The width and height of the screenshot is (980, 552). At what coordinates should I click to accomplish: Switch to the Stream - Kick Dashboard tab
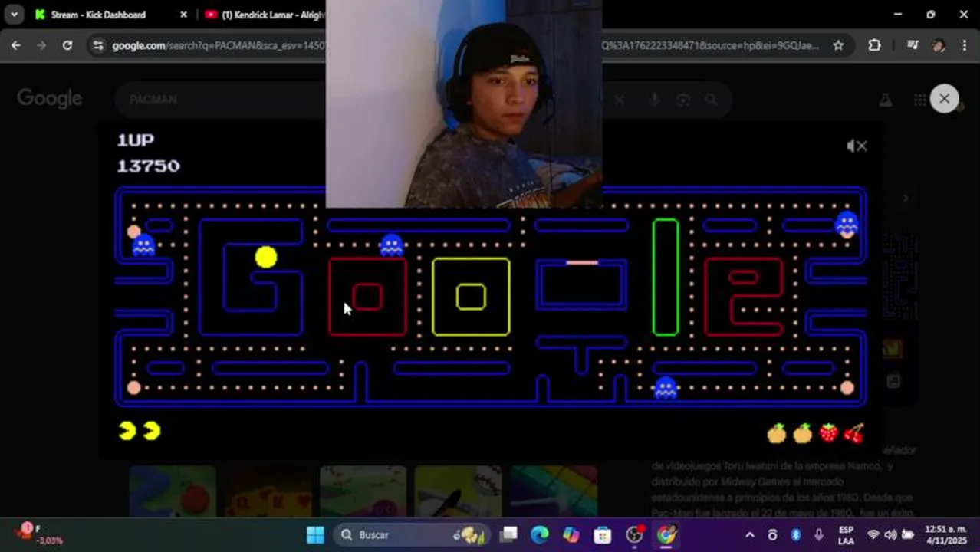click(x=97, y=15)
